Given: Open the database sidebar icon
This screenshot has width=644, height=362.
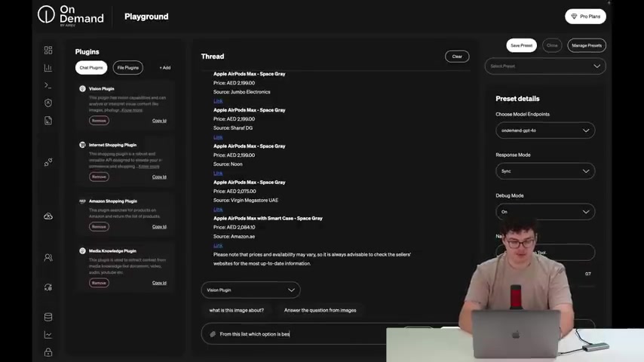Looking at the screenshot, I should [48, 317].
